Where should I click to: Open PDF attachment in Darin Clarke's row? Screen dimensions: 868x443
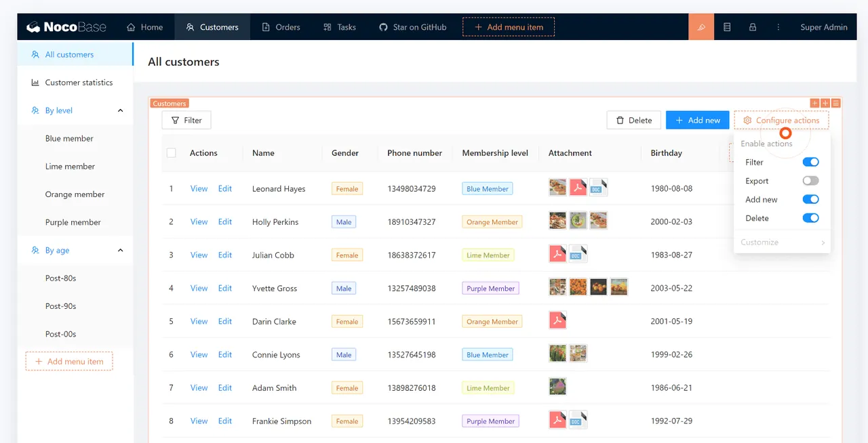coord(557,320)
